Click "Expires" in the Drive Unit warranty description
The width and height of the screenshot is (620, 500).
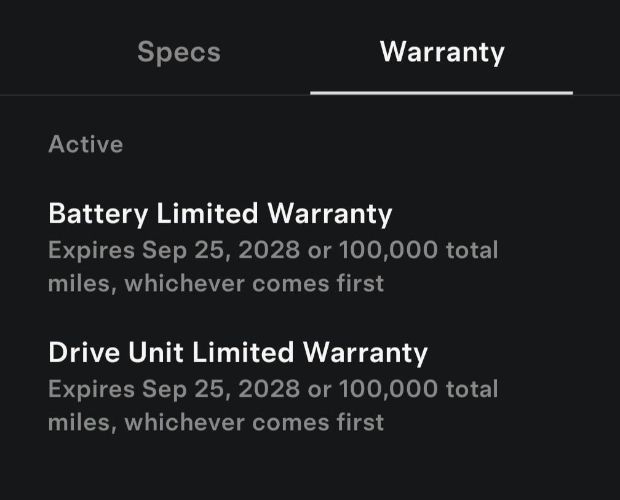[90, 388]
